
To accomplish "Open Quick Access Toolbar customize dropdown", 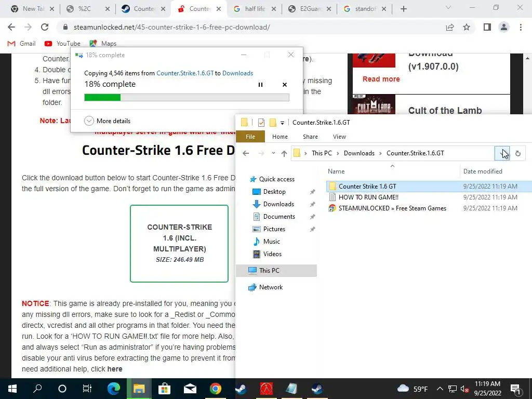I will click(282, 123).
